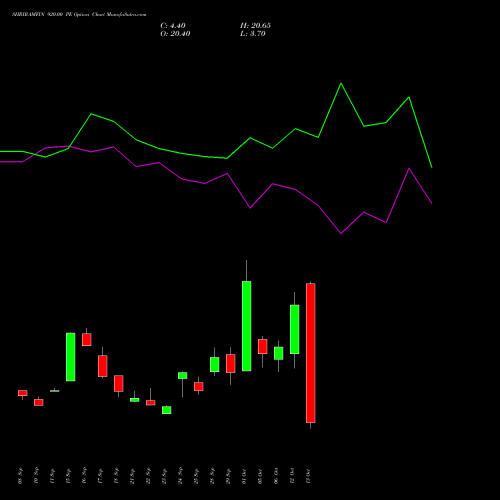Click the 21 Sep date label
This screenshot has width=500, height=500.
[x=133, y=476]
